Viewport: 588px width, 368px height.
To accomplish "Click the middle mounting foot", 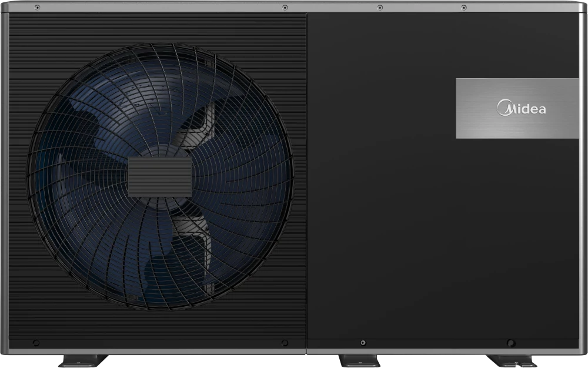I will [360, 360].
